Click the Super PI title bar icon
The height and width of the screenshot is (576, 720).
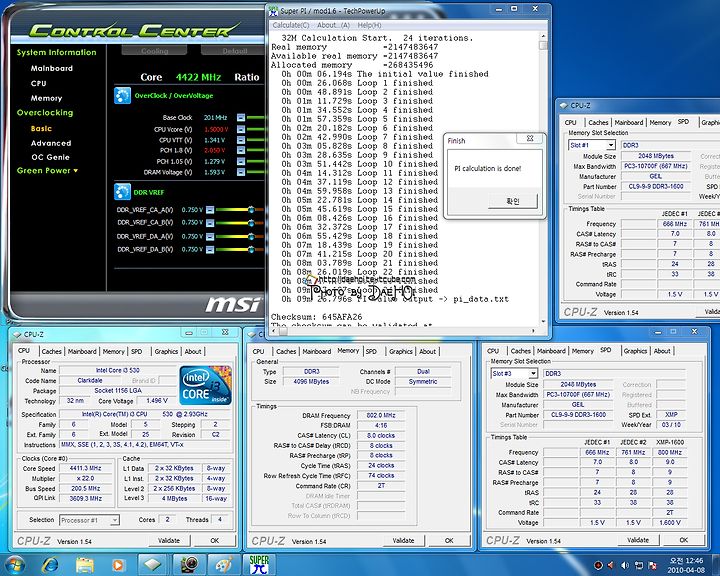click(x=274, y=11)
